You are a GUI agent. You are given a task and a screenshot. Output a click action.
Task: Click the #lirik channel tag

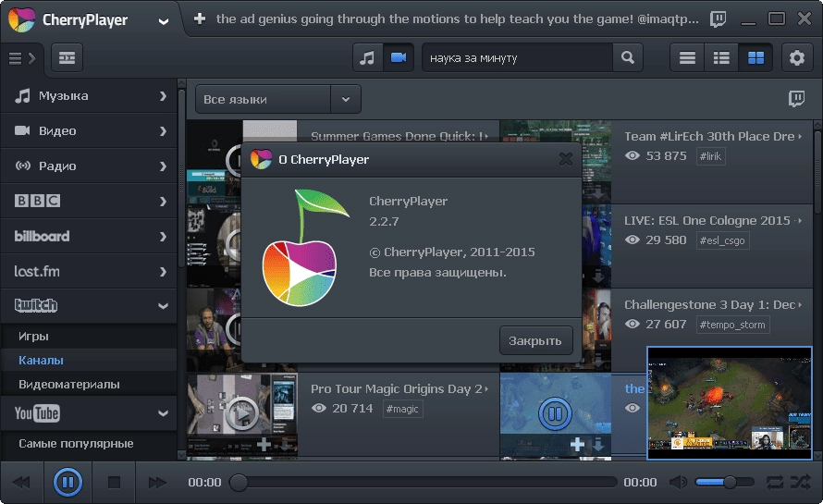(x=710, y=156)
